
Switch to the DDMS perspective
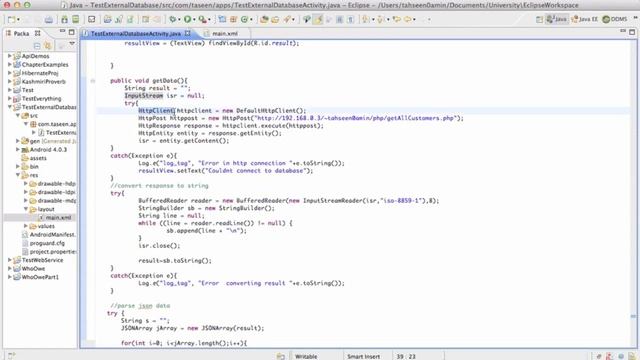pos(615,19)
